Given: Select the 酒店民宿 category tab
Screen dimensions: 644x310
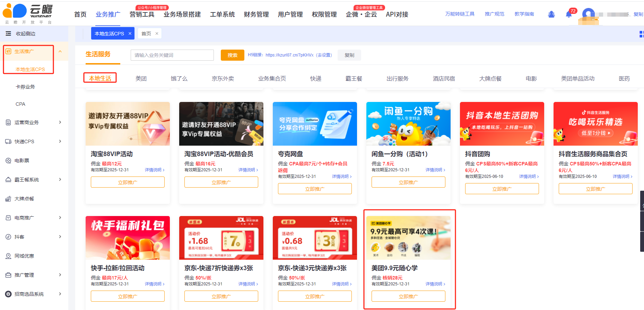Looking at the screenshot, I should pos(444,79).
